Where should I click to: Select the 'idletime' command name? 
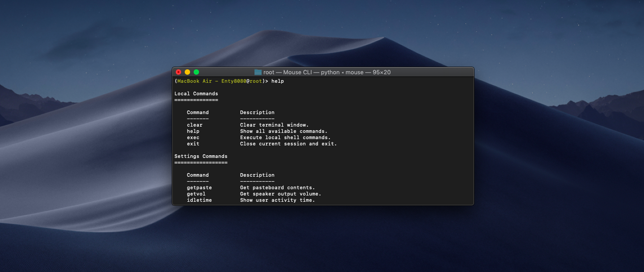[x=199, y=200]
